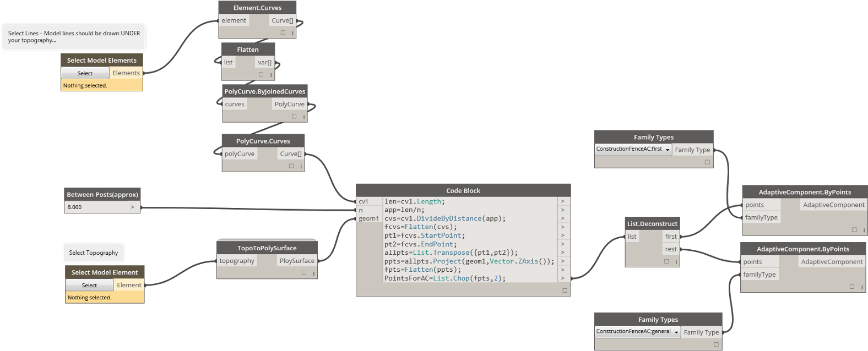Click the lacing icon on List.Deconstruct node
The height and width of the screenshot is (351, 868).
point(676,262)
